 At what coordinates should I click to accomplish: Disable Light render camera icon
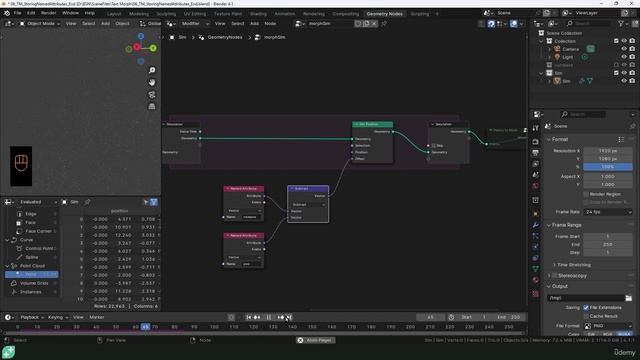(x=632, y=57)
